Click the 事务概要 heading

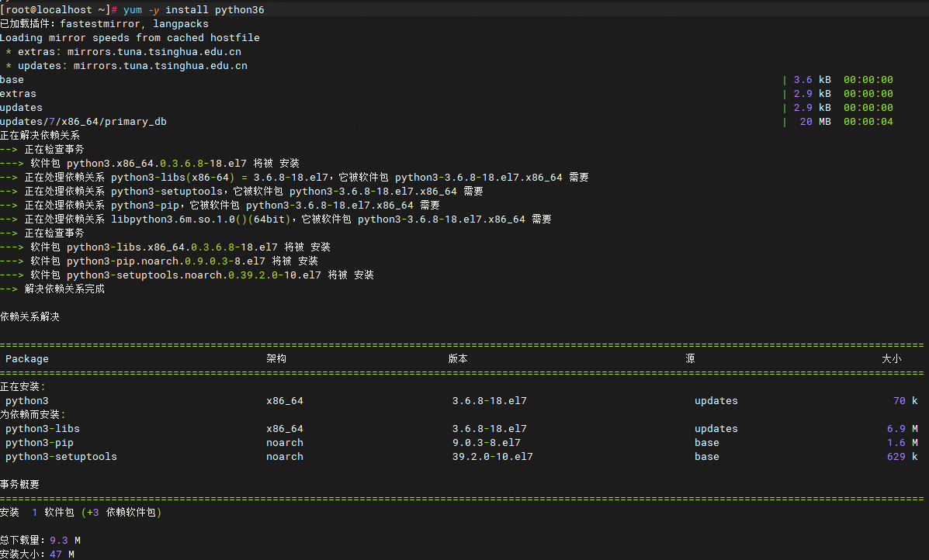pos(19,485)
